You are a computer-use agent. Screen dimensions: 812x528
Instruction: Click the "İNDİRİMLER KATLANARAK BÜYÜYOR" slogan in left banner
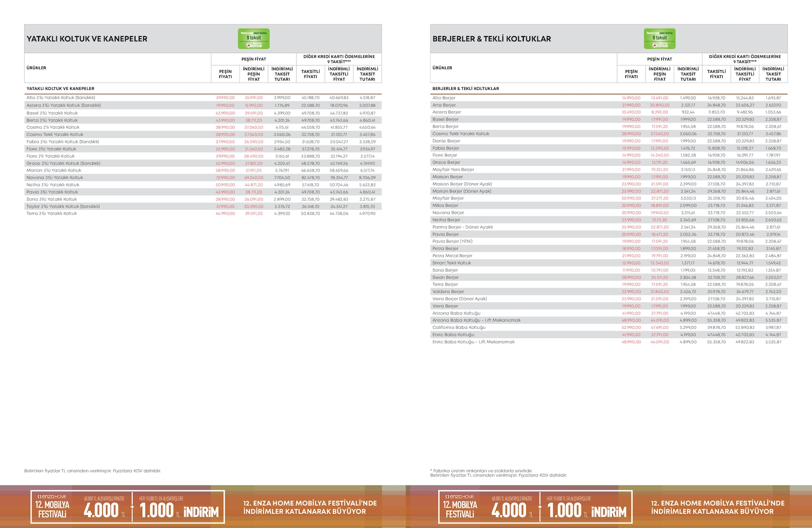(304, 511)
